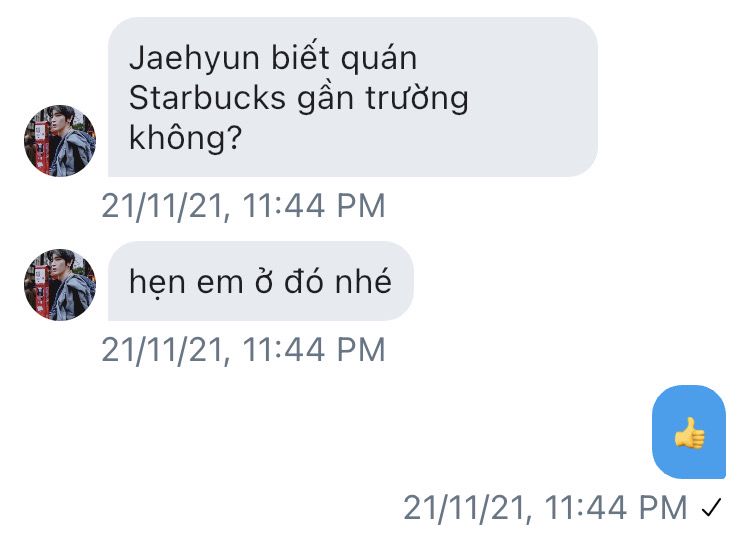Click the word 'biết' in the first message
750x555 pixels.
coord(300,57)
